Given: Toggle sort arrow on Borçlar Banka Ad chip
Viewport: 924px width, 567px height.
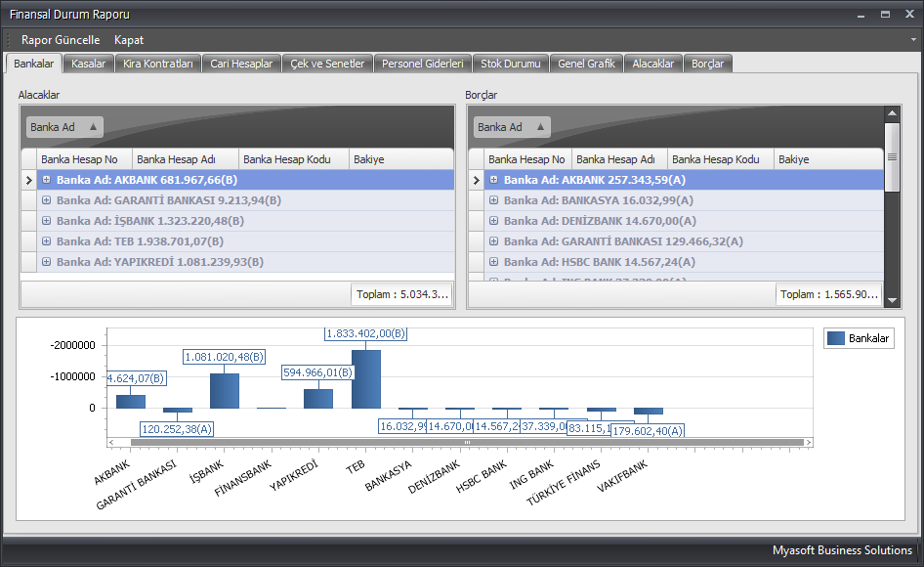Looking at the screenshot, I should (540, 126).
